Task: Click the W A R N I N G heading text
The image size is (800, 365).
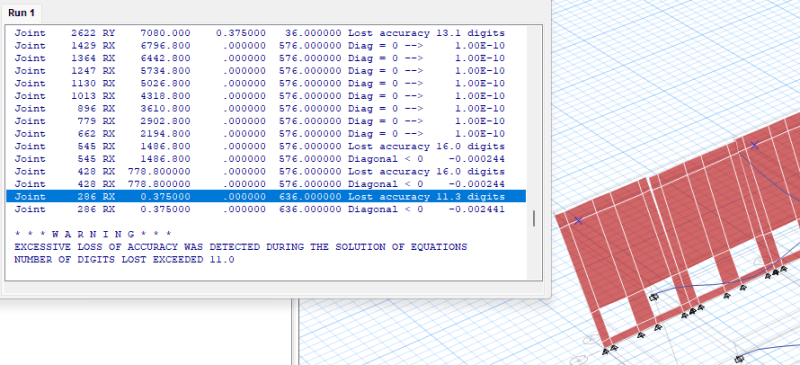Action: click(x=93, y=234)
